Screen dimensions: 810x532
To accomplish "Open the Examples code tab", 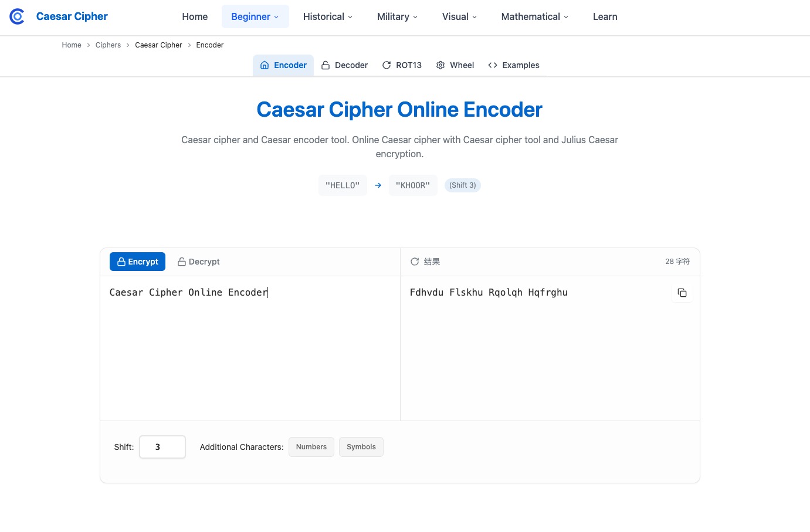I will point(514,65).
